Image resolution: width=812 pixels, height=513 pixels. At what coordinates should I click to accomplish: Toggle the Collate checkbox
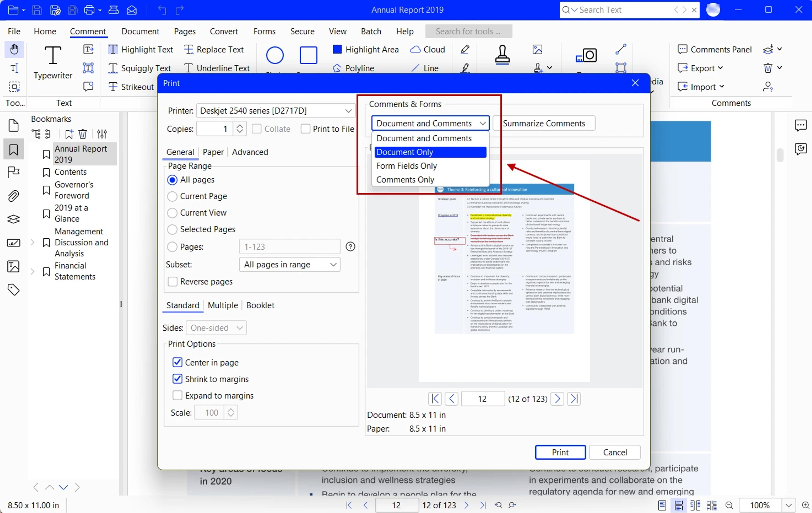pos(256,129)
